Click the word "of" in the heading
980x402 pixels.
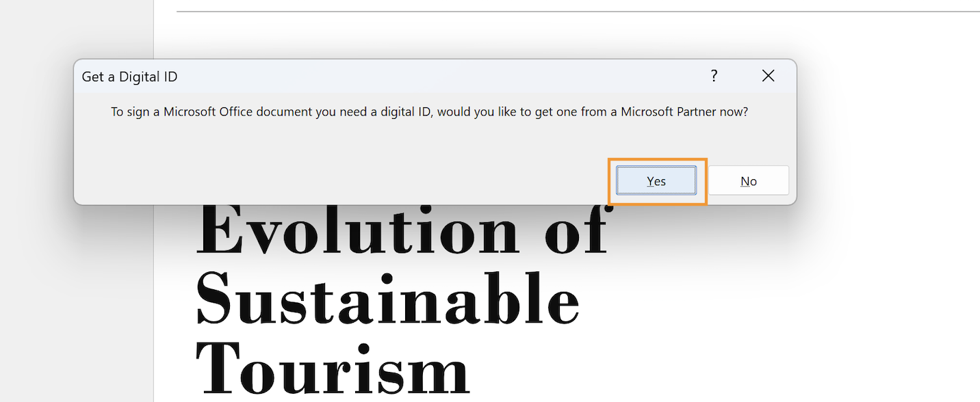pyautogui.click(x=576, y=230)
